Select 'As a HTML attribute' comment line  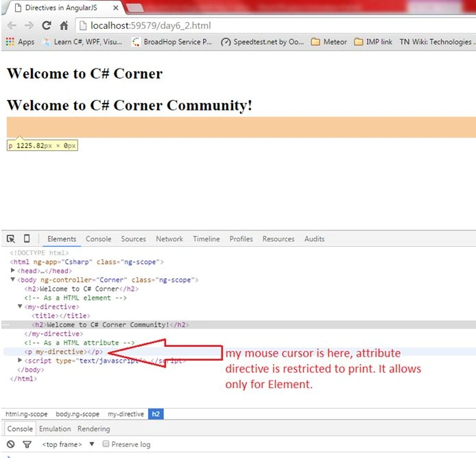point(80,343)
